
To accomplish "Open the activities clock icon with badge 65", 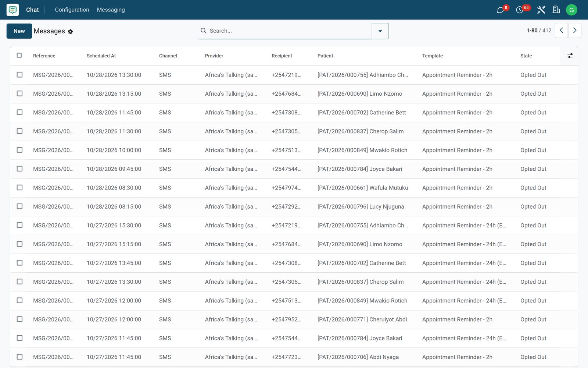I will click(x=520, y=10).
